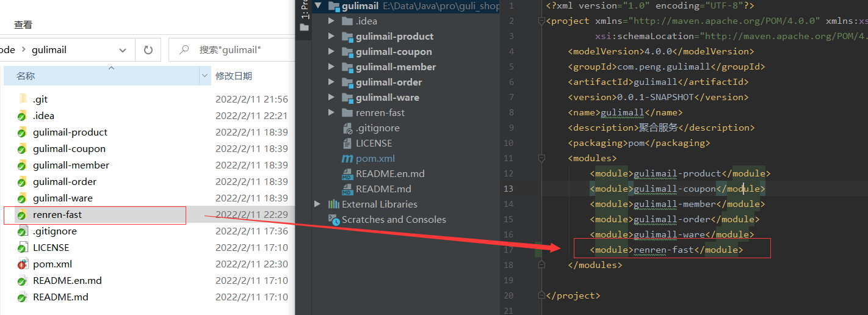This screenshot has height=315, width=868.
Task: Select Scratches and Consoles label
Action: tap(394, 220)
